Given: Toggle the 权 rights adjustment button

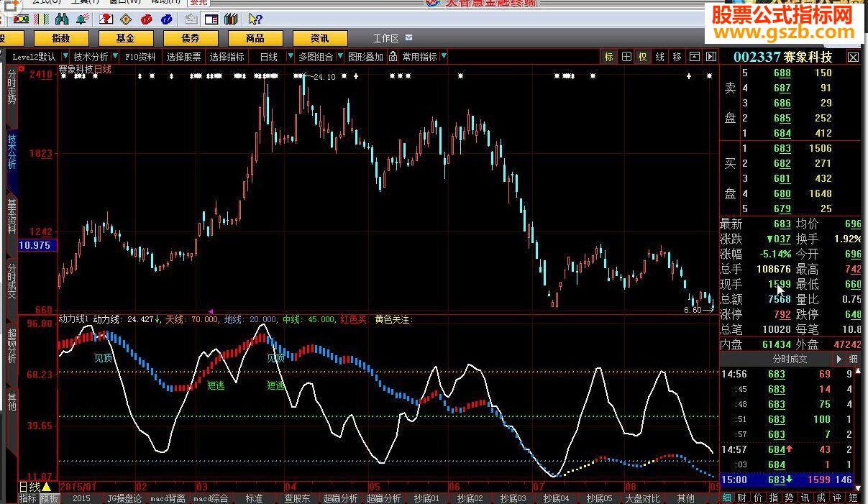Looking at the screenshot, I should (643, 57).
